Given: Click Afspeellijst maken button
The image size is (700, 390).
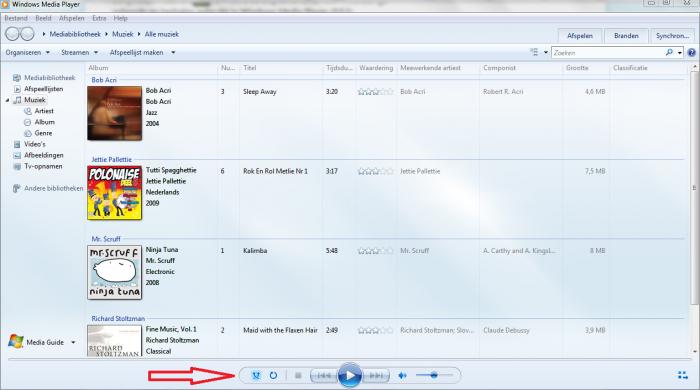Looking at the screenshot, I should coord(137,53).
